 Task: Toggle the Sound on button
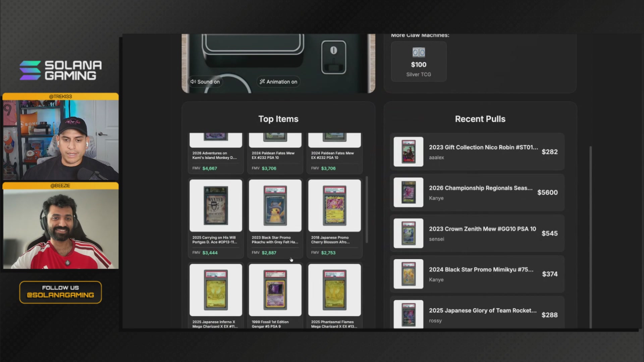[205, 82]
